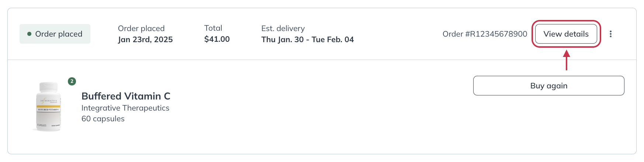Click the View details button
Viewport: 644px width, 162px height.
pyautogui.click(x=566, y=34)
